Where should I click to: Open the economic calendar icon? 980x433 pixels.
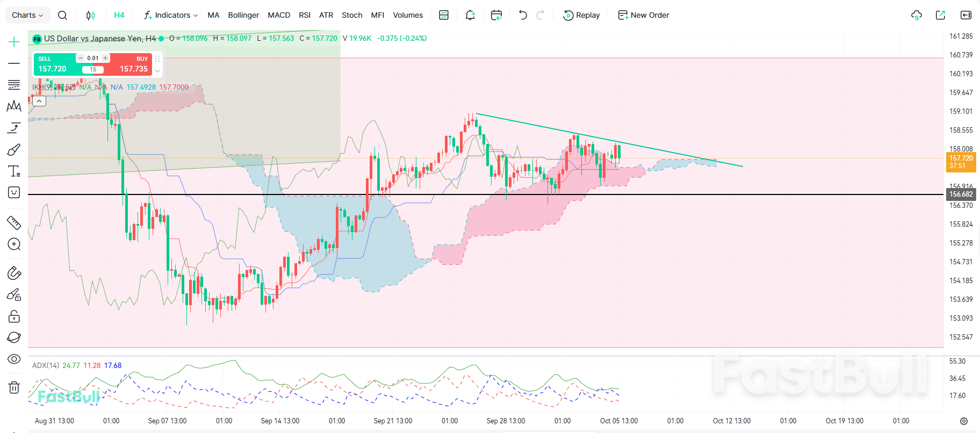496,15
